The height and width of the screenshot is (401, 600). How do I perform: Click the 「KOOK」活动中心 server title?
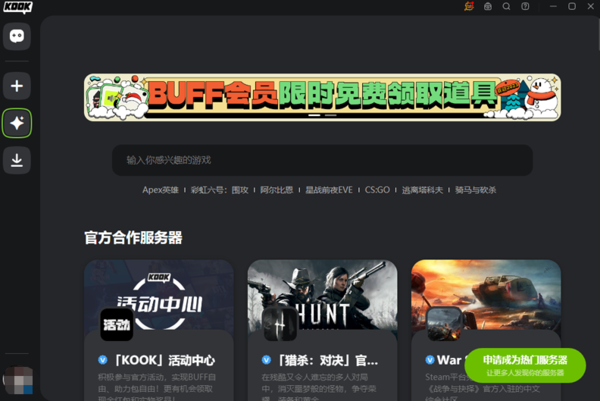(x=165, y=360)
